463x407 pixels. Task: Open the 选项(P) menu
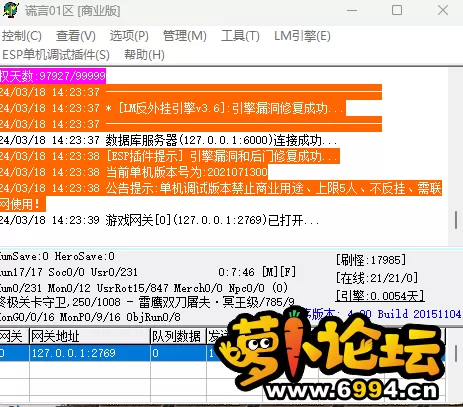point(129,36)
